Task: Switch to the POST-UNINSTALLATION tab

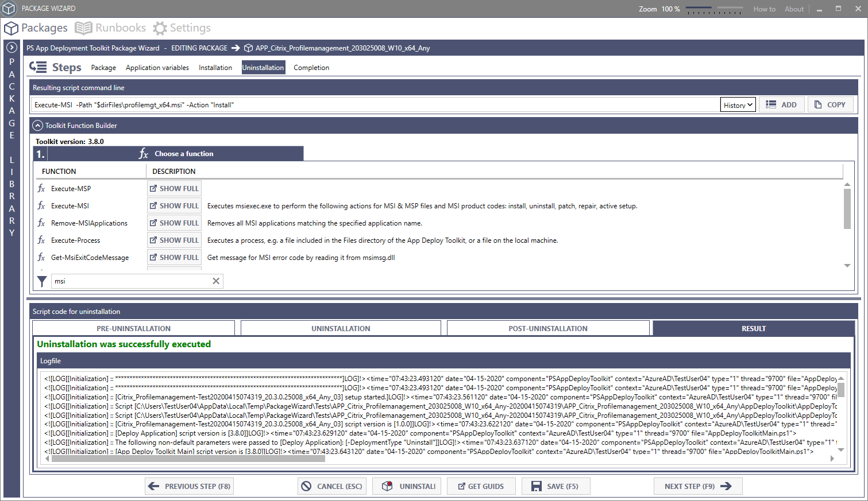Action: point(548,329)
